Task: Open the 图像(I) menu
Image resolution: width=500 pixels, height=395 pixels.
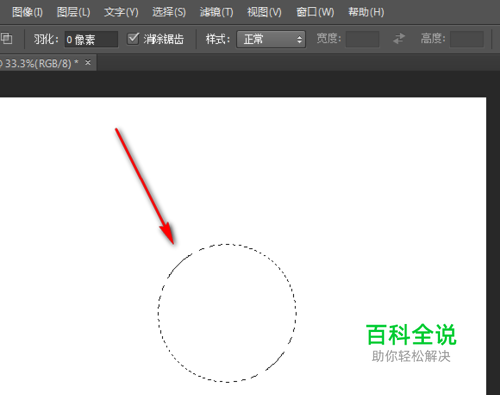Action: pyautogui.click(x=27, y=12)
